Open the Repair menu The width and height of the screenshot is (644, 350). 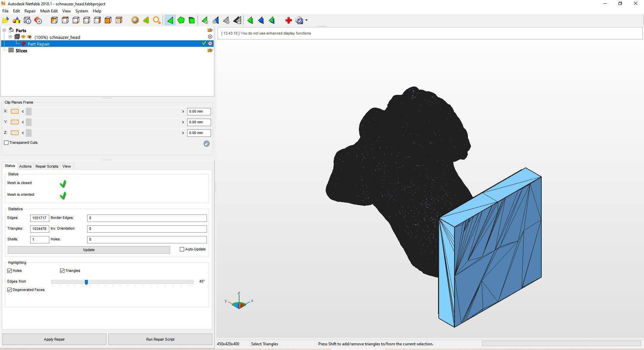click(x=30, y=11)
